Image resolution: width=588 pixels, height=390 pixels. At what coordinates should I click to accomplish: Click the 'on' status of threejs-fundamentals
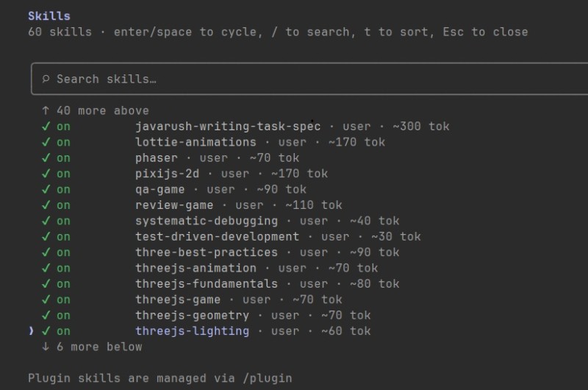click(63, 284)
